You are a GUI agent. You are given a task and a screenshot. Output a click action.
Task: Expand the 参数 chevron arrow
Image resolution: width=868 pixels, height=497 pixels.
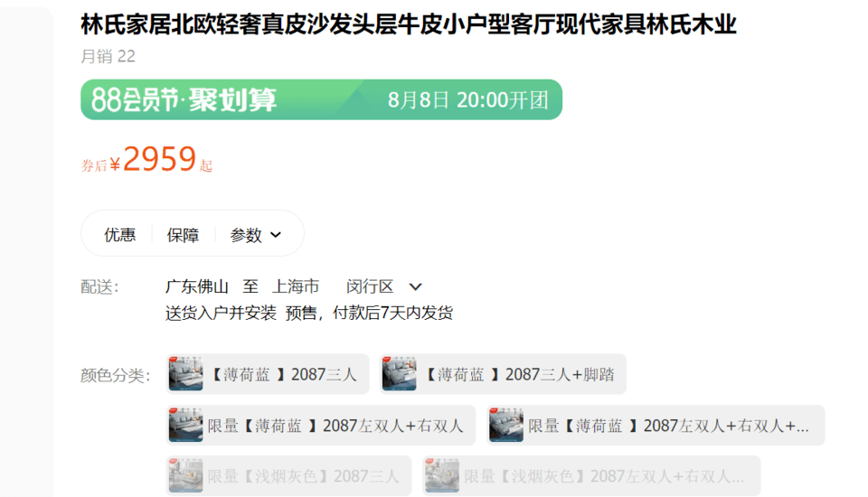(x=276, y=235)
